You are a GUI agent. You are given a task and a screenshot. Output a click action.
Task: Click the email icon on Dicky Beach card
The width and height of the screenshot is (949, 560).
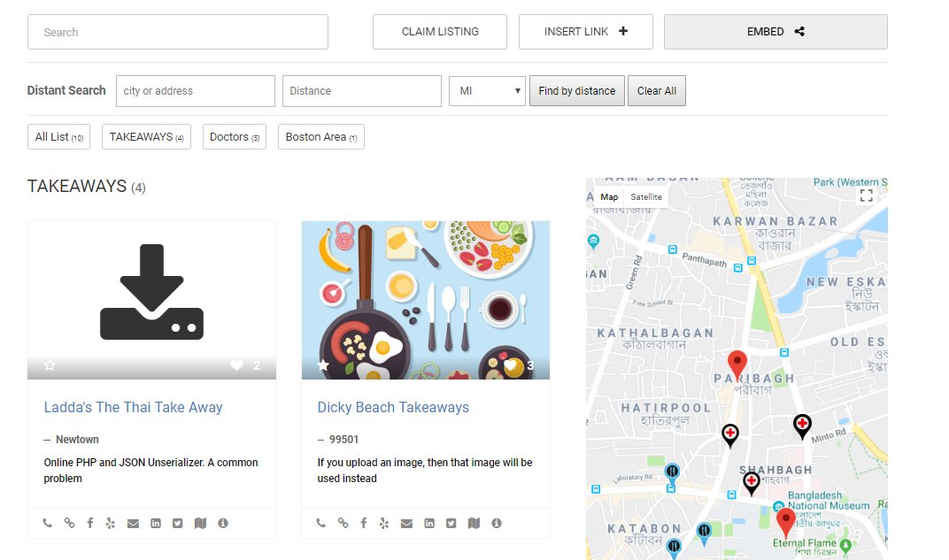406,524
